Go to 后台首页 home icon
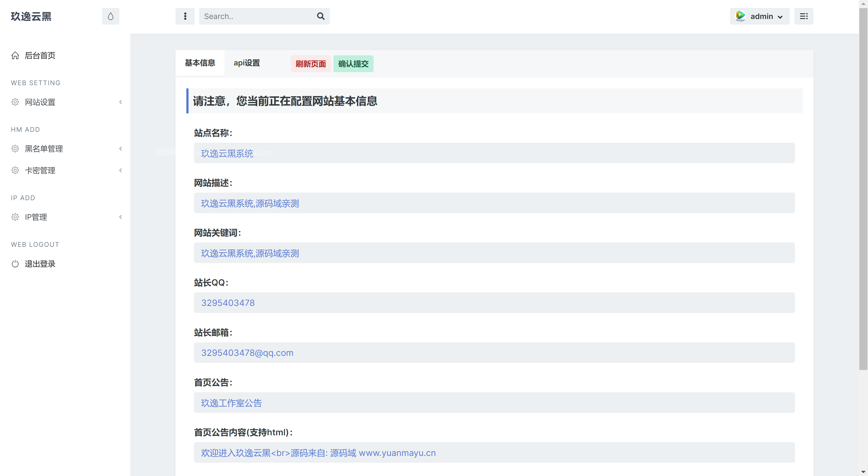868x476 pixels. [x=15, y=55]
